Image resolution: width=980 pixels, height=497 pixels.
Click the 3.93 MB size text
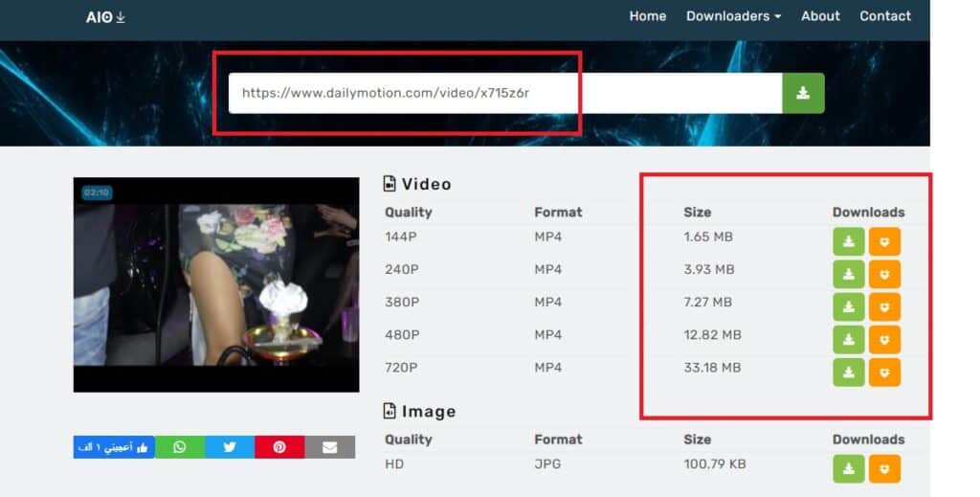pyautogui.click(x=709, y=269)
